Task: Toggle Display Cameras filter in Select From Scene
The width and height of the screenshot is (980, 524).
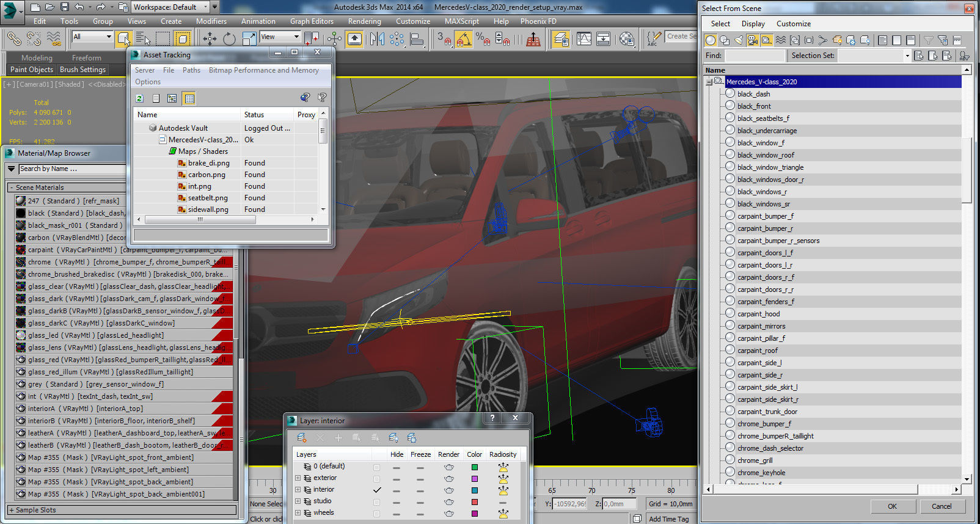Action: (x=753, y=40)
